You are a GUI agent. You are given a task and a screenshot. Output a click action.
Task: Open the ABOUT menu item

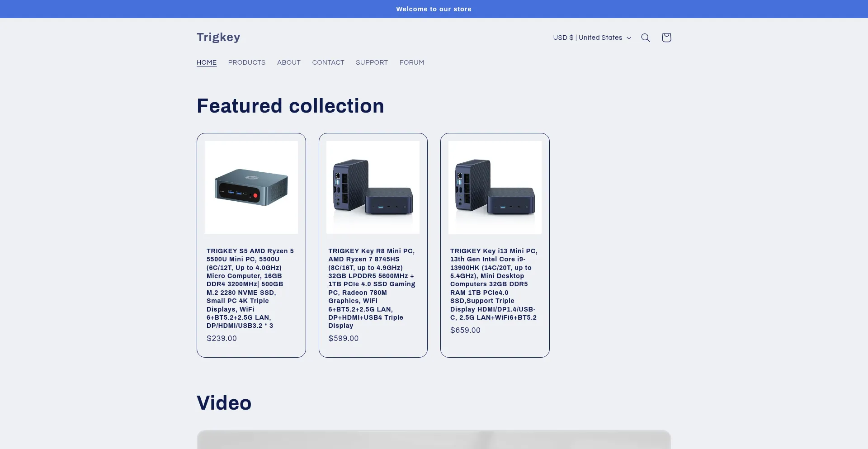pyautogui.click(x=289, y=62)
